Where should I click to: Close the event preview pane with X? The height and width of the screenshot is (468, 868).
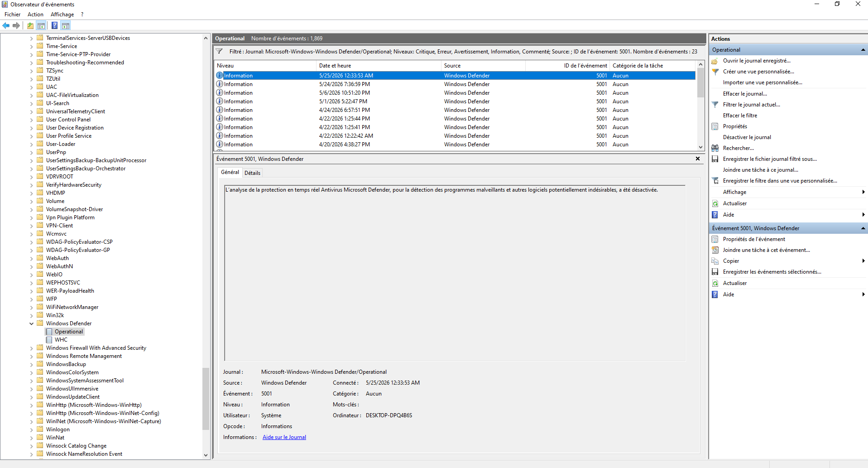(x=698, y=159)
